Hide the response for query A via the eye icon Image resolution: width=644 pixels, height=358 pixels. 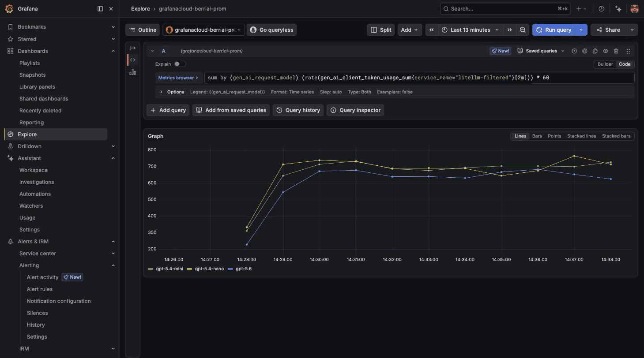click(606, 51)
